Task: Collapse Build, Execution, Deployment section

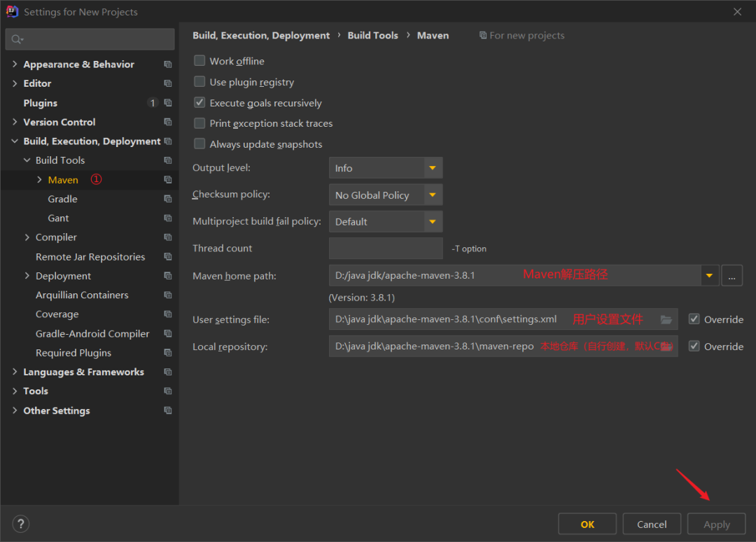Action: tap(15, 141)
